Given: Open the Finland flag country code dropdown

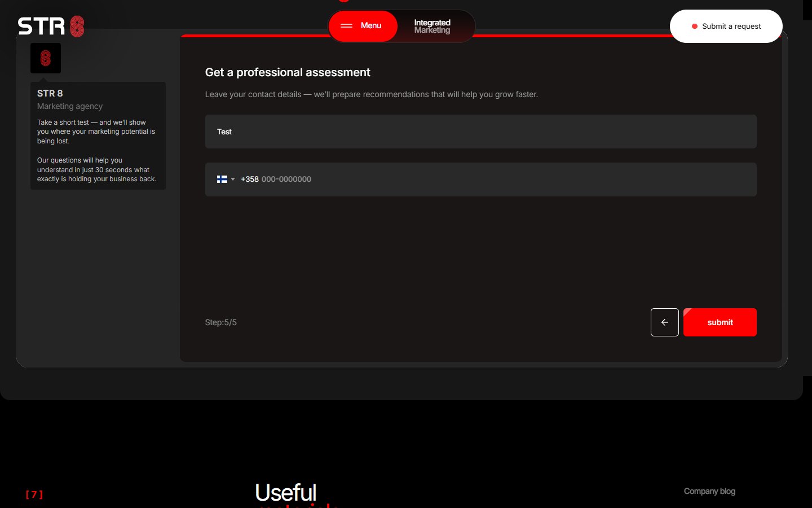Looking at the screenshot, I should (226, 179).
